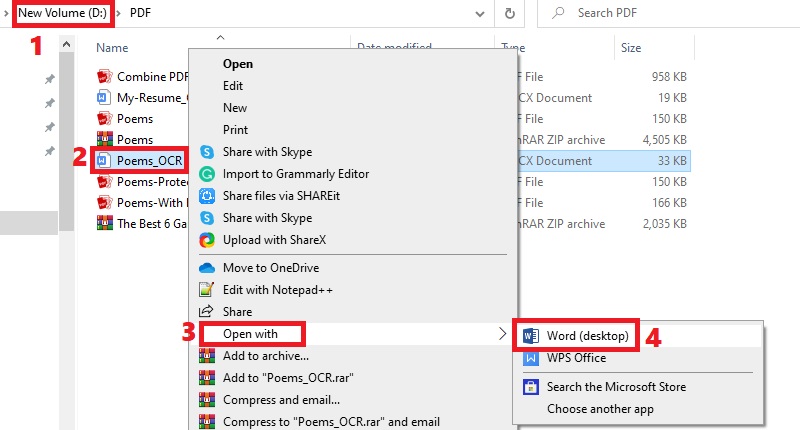Click the WinRAR icon beside Compress and email
The width and height of the screenshot is (800, 430).
tap(207, 399)
